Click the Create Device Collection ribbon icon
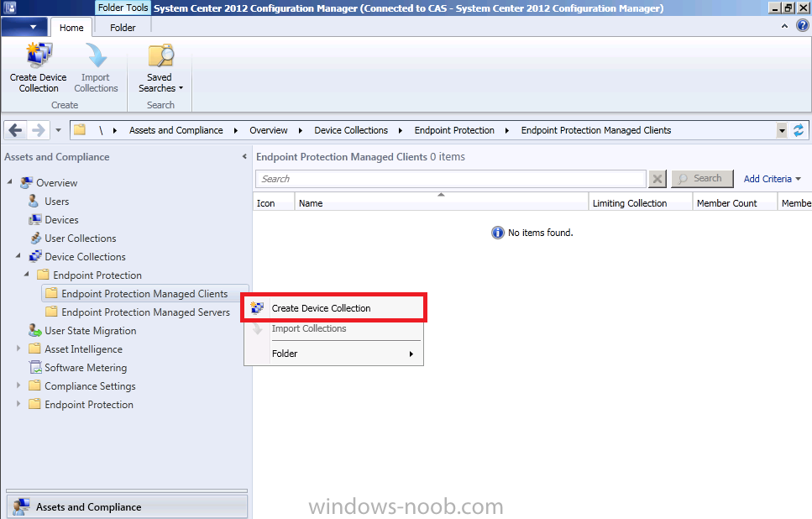812x519 pixels. pos(39,55)
